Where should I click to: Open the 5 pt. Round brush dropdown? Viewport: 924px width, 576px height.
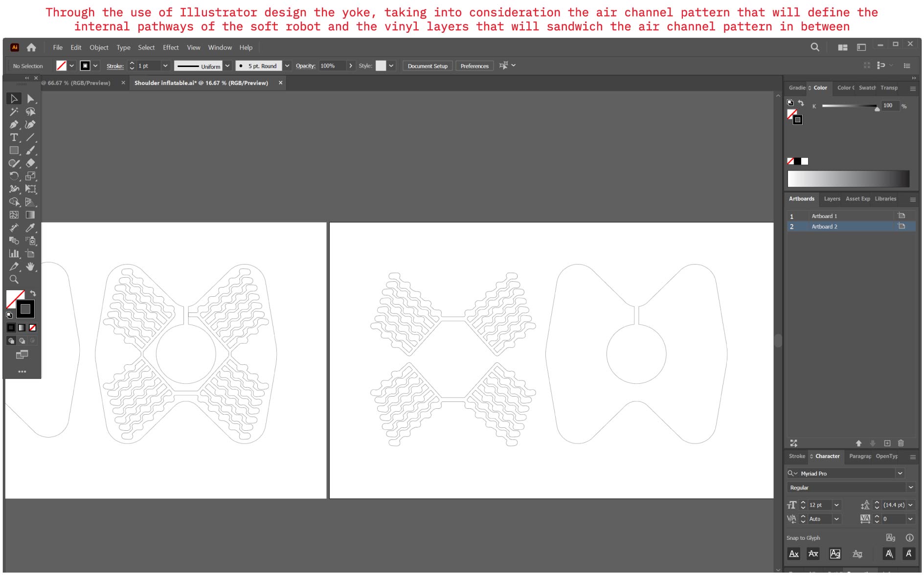coord(287,66)
